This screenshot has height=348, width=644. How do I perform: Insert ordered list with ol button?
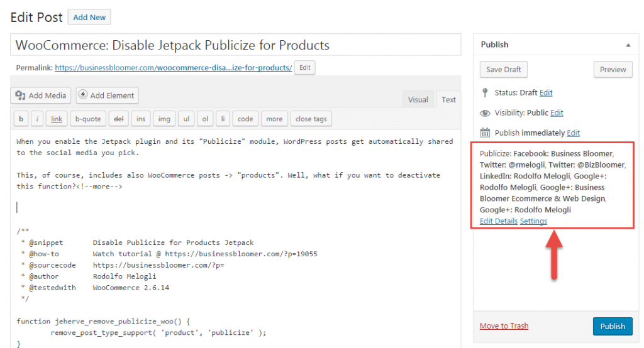(205, 119)
